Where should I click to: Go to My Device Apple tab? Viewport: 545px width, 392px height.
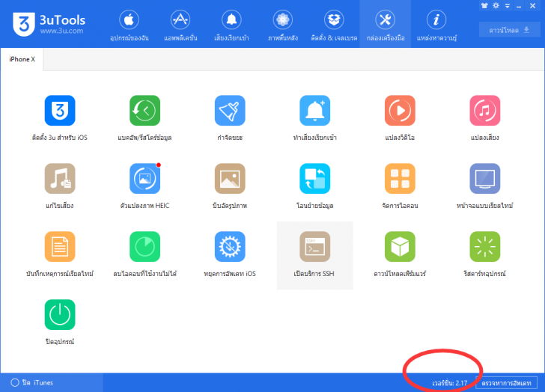pos(130,25)
